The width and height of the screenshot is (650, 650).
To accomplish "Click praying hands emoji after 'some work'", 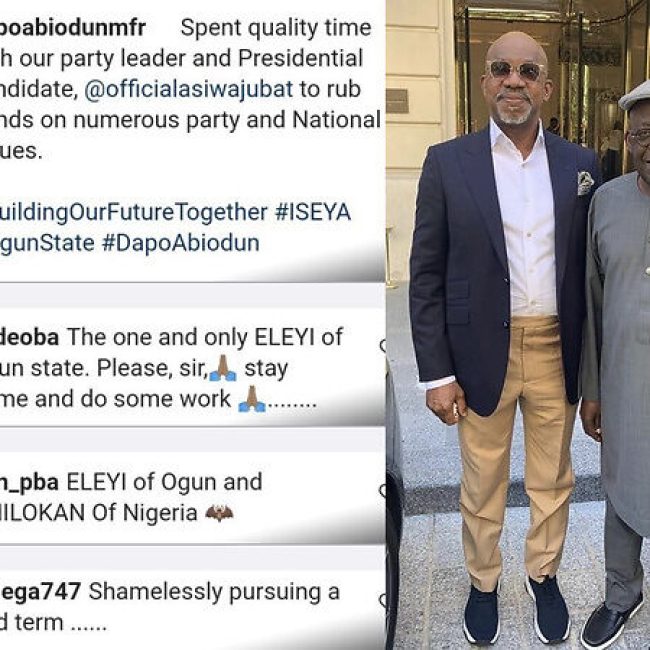I will click(252, 399).
